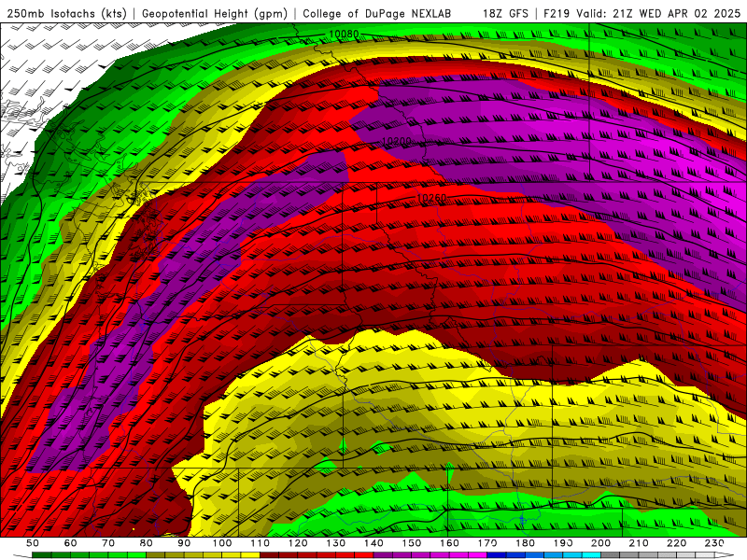Click the 200 value on the legend
The height and width of the screenshot is (560, 747).
click(600, 543)
